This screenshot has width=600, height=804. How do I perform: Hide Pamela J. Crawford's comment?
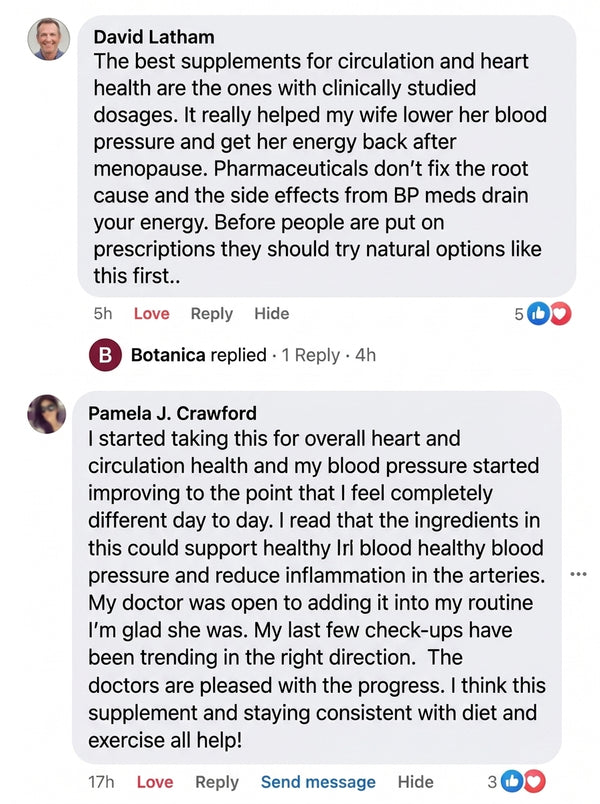coord(415,782)
